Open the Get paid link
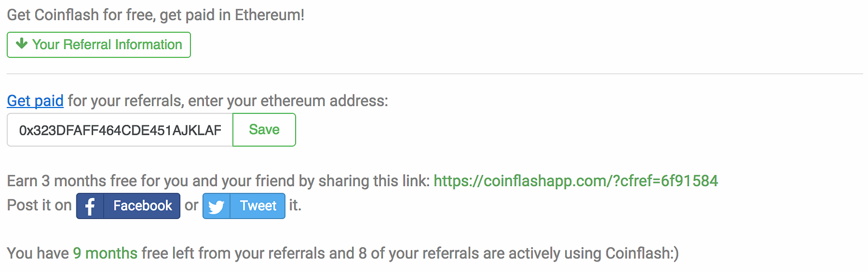The image size is (868, 272). click(35, 101)
